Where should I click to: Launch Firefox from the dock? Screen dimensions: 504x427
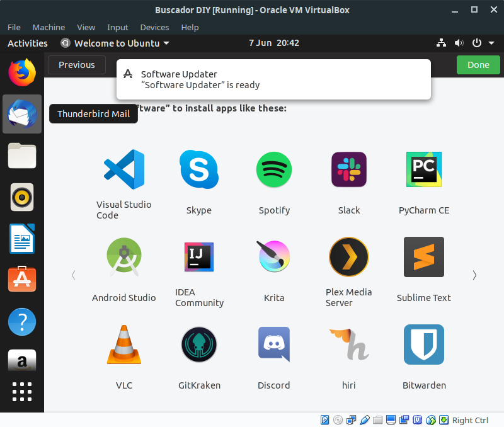(x=22, y=72)
